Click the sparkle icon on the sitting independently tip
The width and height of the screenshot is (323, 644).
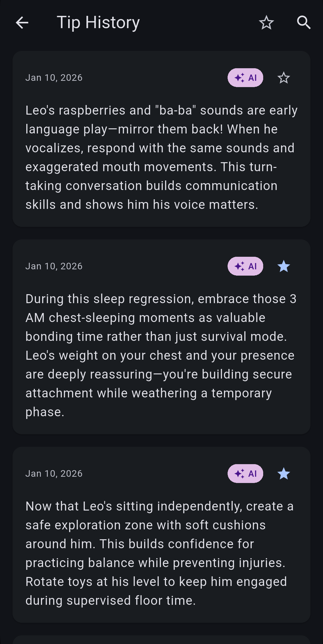tap(240, 474)
